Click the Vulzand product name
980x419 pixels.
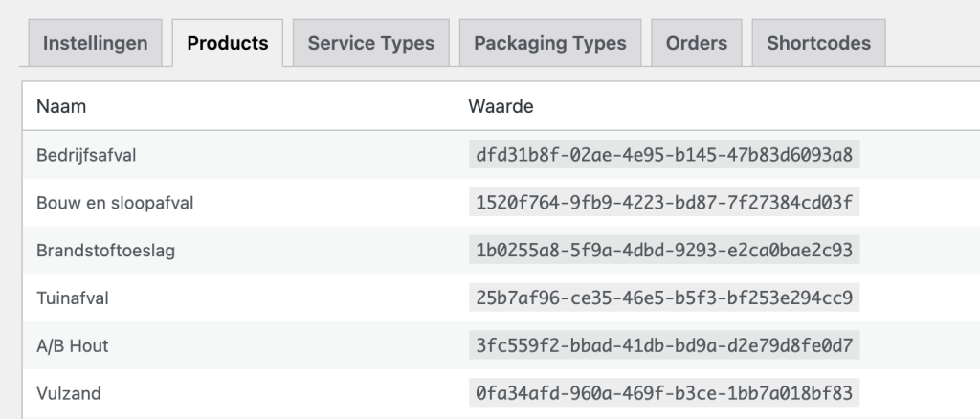pyautogui.click(x=68, y=393)
